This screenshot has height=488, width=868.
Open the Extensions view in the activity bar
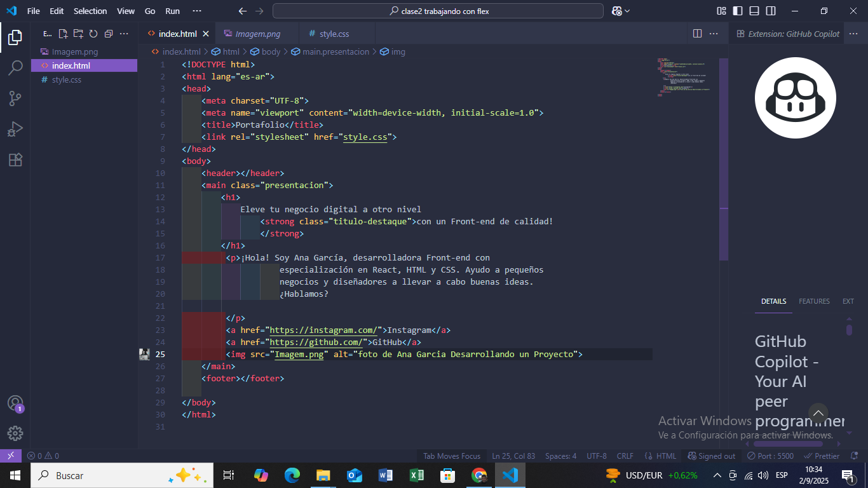point(15,159)
